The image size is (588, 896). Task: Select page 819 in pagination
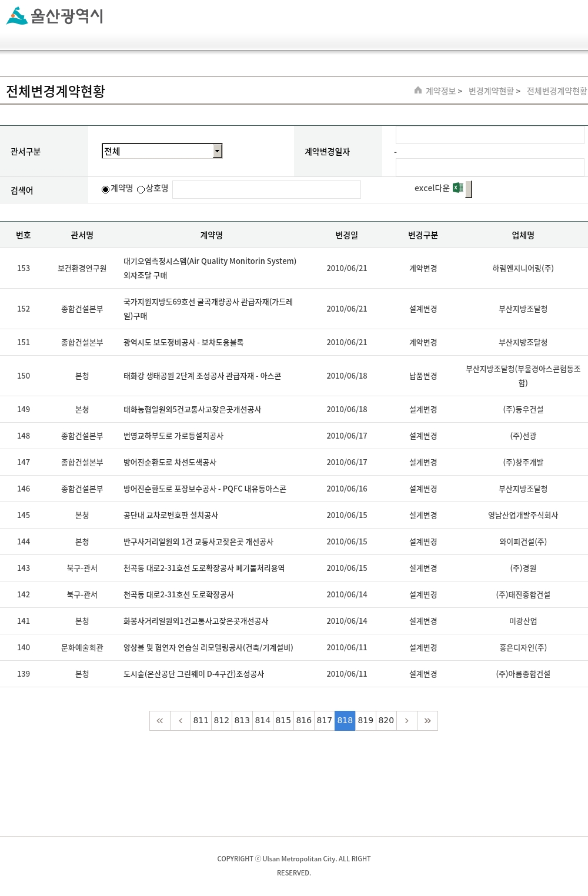[366, 721]
